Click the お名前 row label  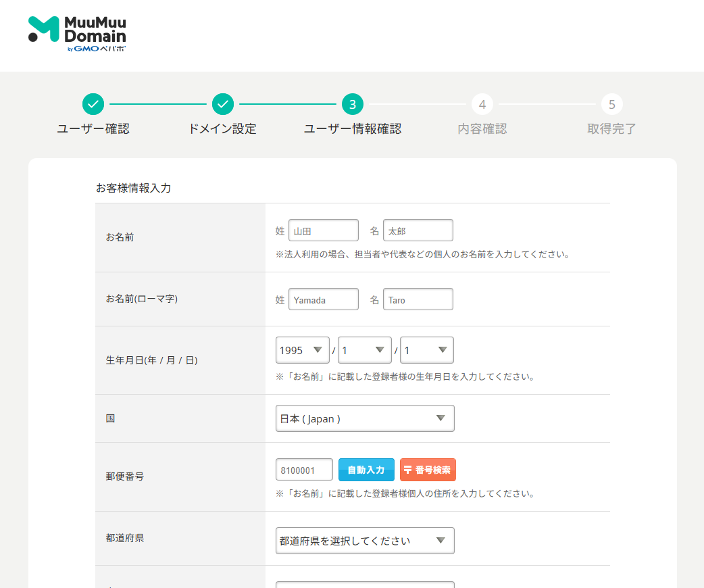pos(120,237)
